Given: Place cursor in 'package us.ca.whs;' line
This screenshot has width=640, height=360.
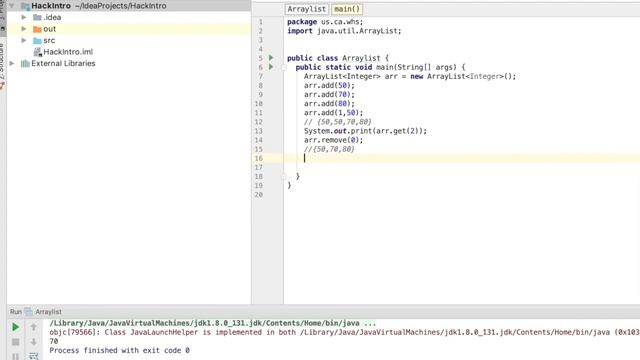Looking at the screenshot, I should pyautogui.click(x=325, y=22).
